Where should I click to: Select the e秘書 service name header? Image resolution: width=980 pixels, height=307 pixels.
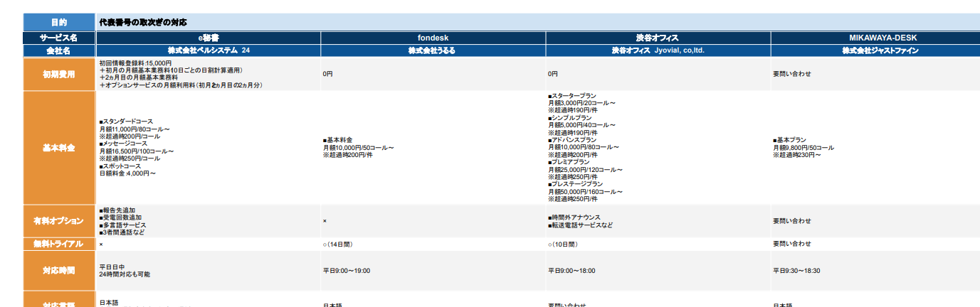pos(209,38)
